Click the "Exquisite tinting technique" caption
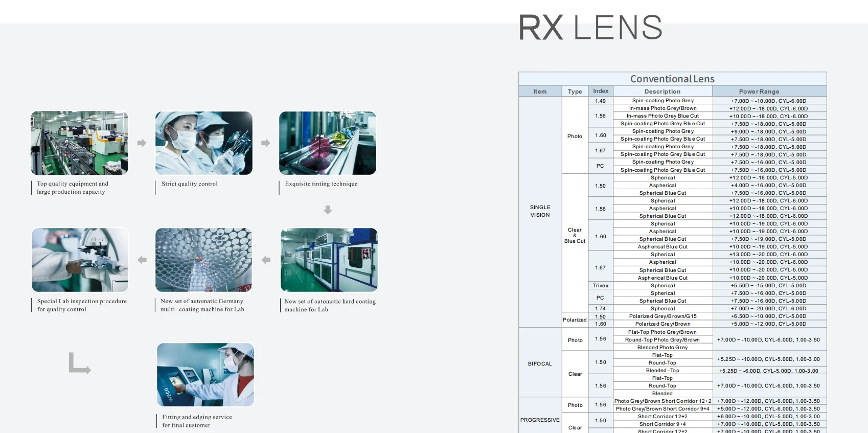This screenshot has height=433, width=868. tap(322, 184)
